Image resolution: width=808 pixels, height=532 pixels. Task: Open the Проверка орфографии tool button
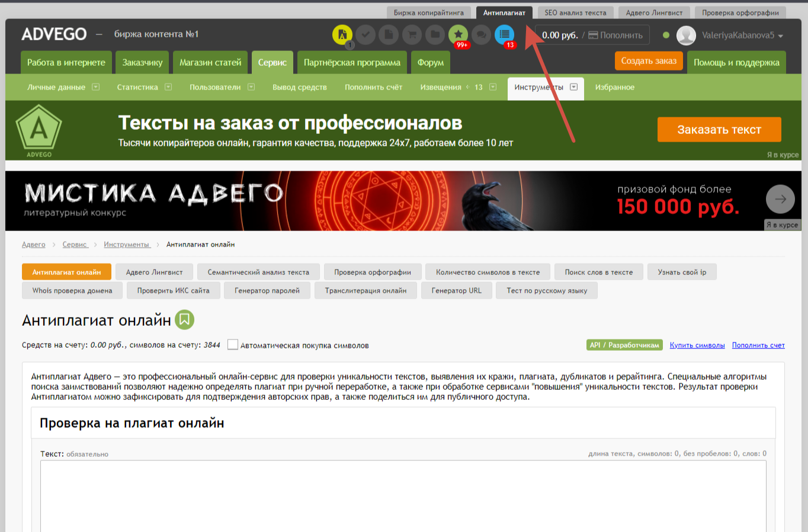(373, 272)
